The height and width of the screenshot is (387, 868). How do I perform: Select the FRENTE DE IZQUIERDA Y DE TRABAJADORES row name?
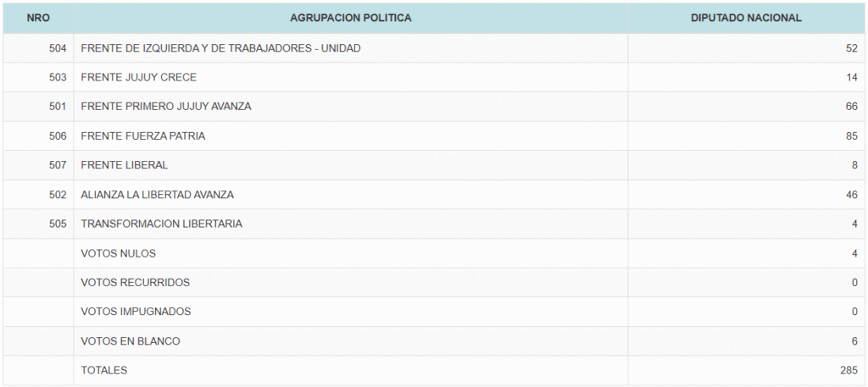220,48
